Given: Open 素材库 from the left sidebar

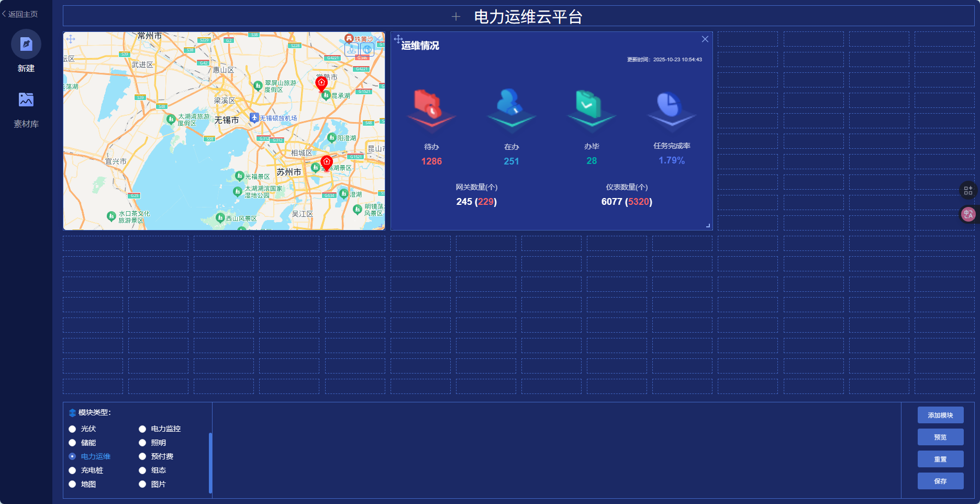Looking at the screenshot, I should (26, 99).
